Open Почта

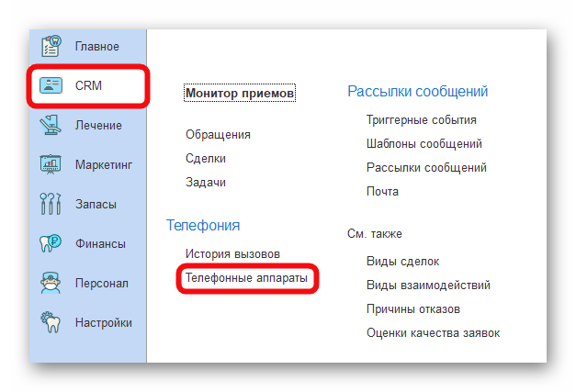382,192
